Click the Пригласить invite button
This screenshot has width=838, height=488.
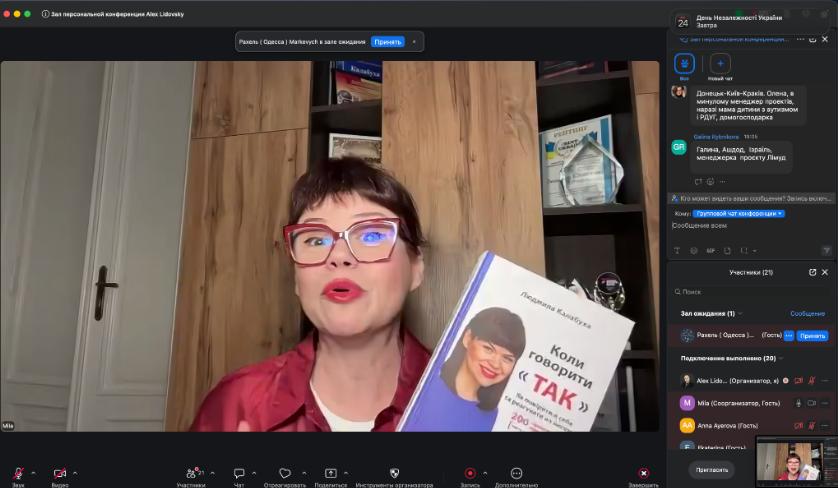pos(712,470)
